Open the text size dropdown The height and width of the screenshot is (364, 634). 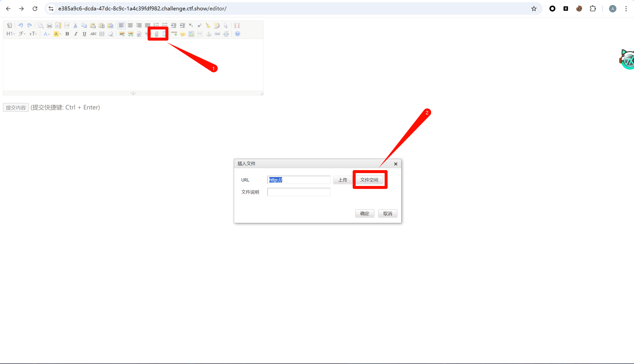coord(33,34)
